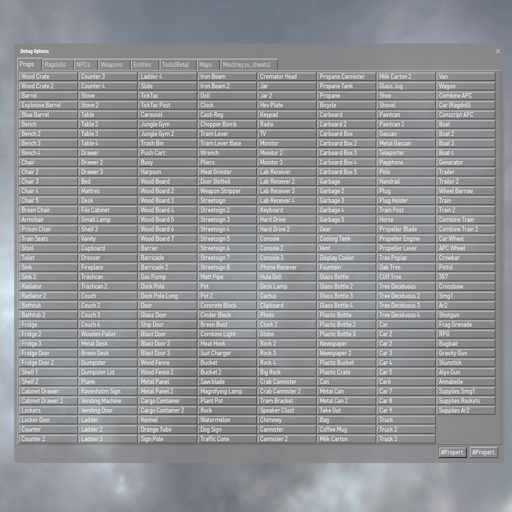Switch to the Maps tab
The width and height of the screenshot is (512, 512).
coord(208,65)
